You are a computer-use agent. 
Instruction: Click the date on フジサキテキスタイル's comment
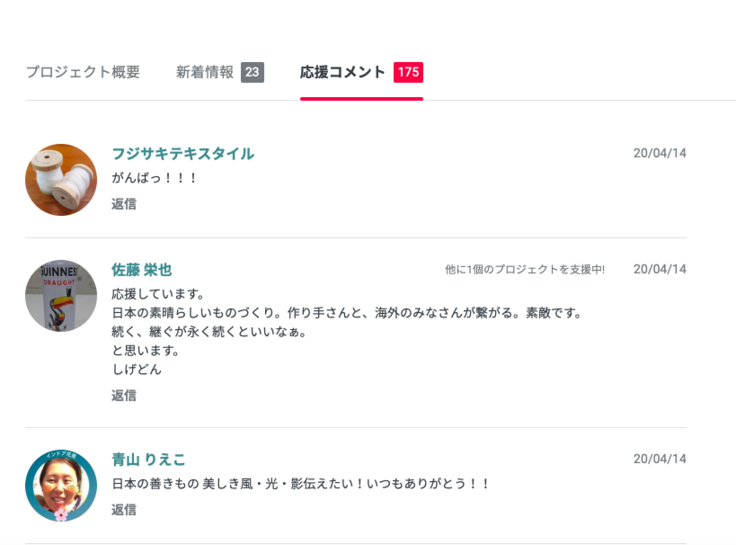tap(660, 154)
